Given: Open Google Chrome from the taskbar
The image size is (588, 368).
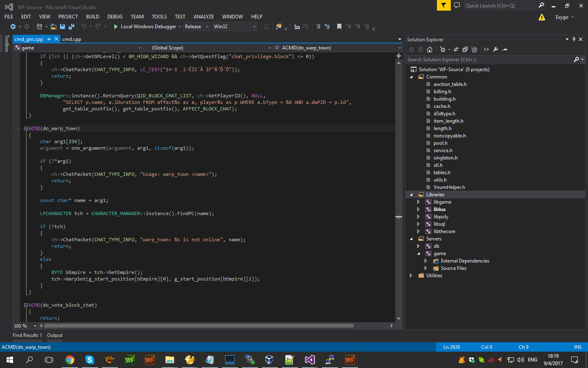Looking at the screenshot, I should tap(70, 360).
